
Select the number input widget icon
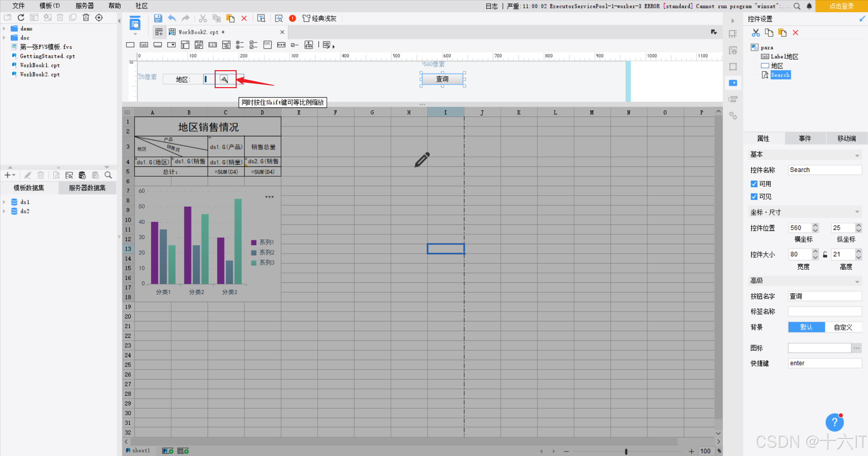(x=213, y=45)
